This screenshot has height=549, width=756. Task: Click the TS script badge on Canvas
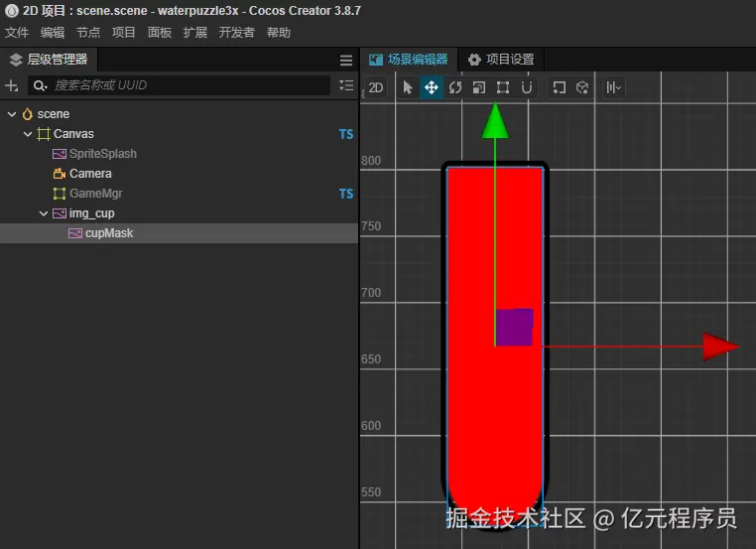click(x=345, y=134)
